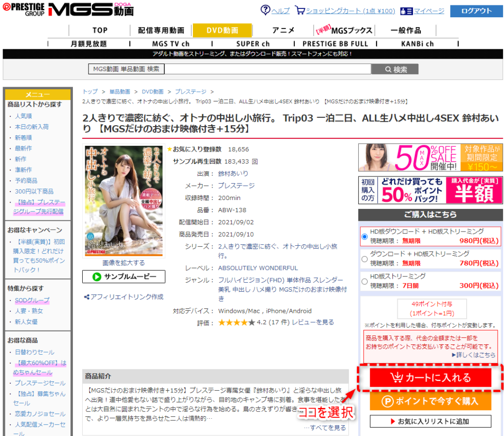Click the 鈴村あいり performer link
The image size is (504, 436).
(233, 174)
